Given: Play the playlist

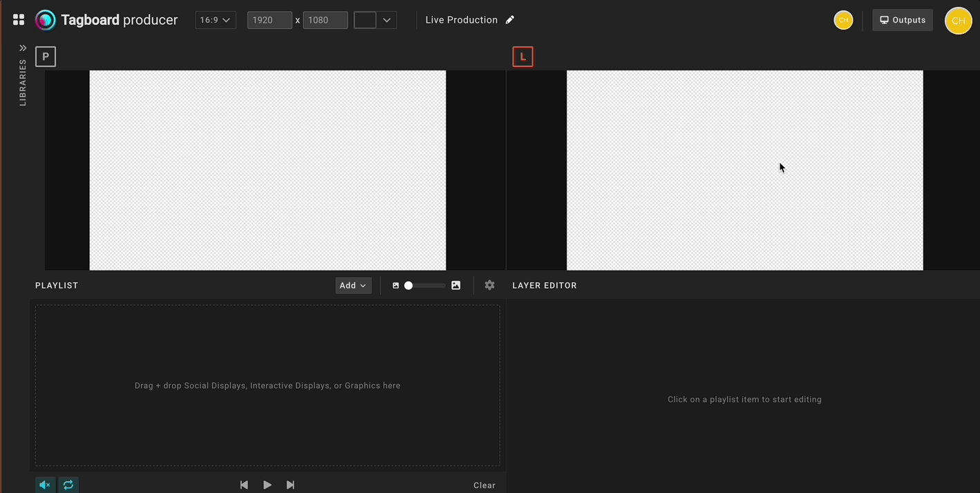Looking at the screenshot, I should pyautogui.click(x=267, y=485).
